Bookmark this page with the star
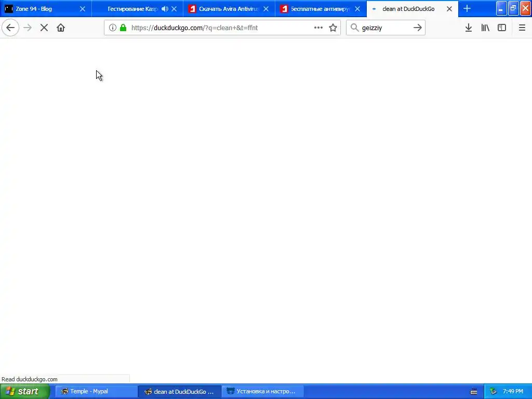This screenshot has width=532, height=399. tap(333, 28)
